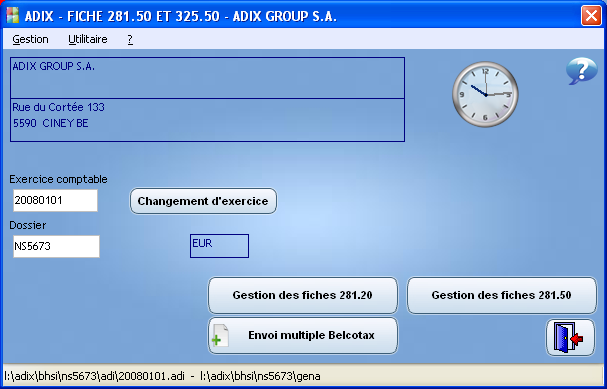Click the Dossier field showing NS5673

coord(56,246)
